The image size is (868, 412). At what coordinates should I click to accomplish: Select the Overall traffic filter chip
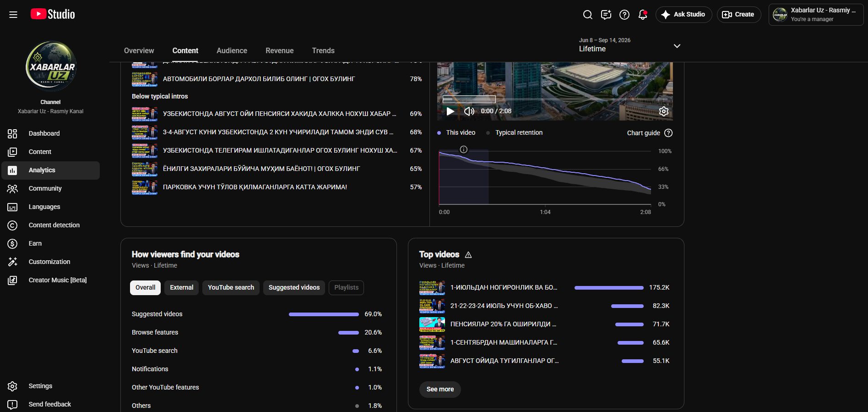click(x=145, y=287)
